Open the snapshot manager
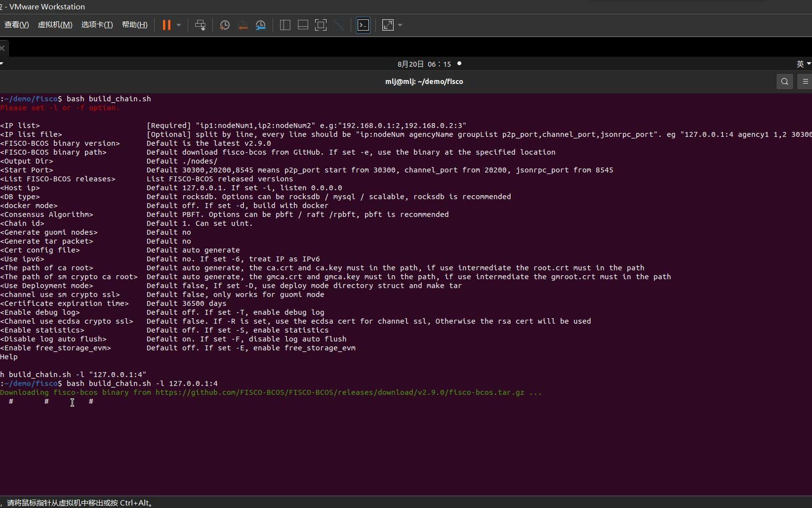812x508 pixels. [261, 25]
